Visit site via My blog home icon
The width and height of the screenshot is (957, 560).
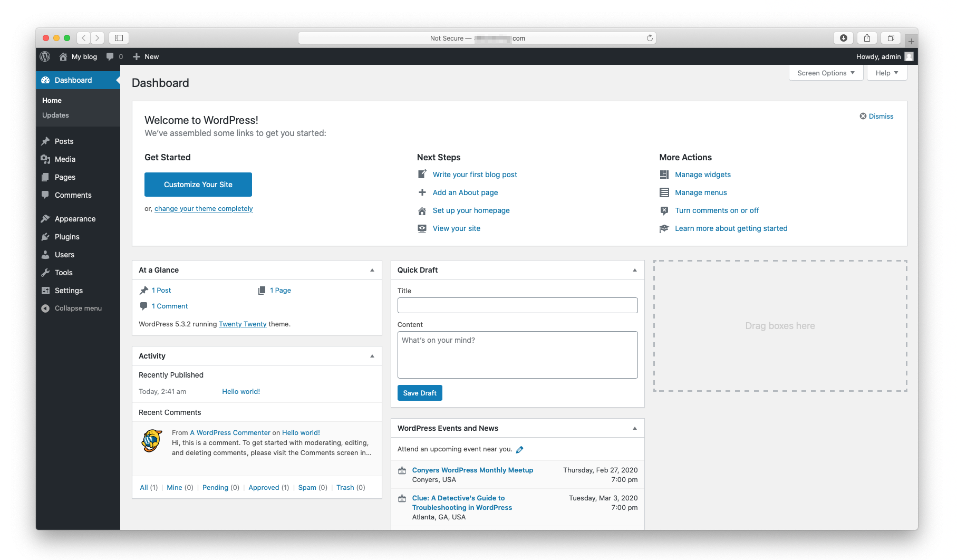point(63,56)
